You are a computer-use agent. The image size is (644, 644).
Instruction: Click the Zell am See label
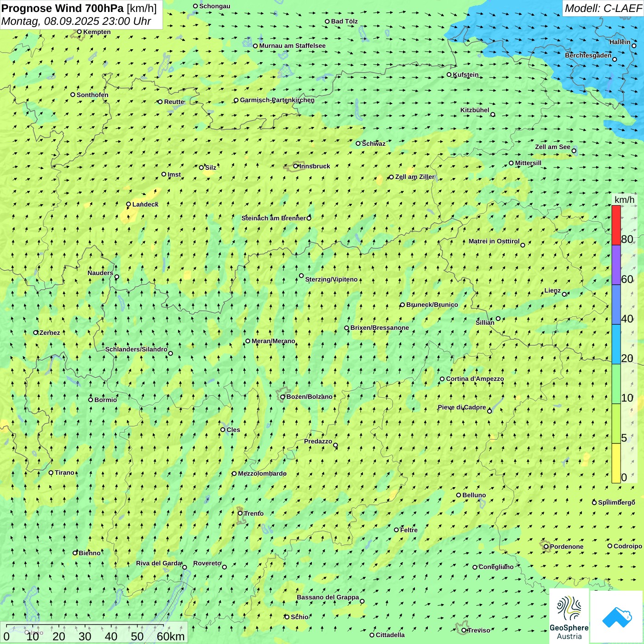[552, 147]
